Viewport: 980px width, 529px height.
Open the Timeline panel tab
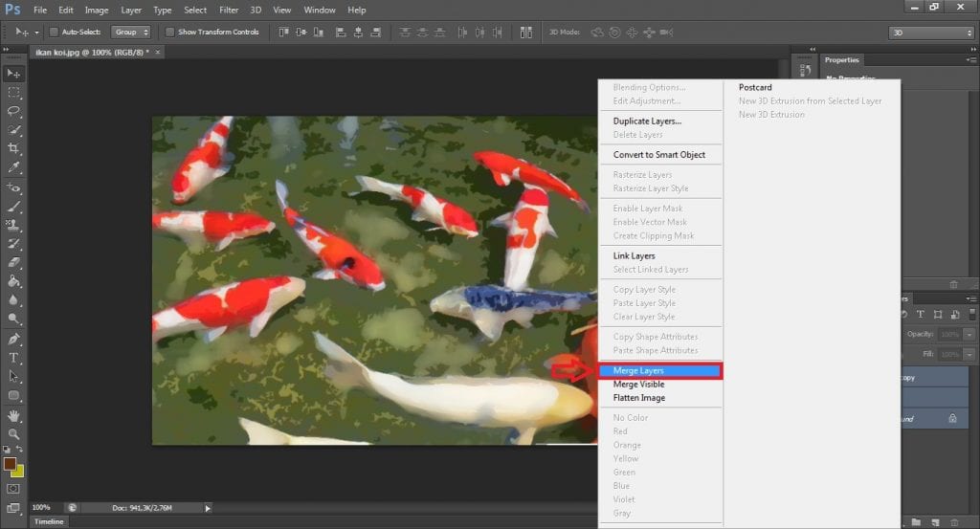49,522
